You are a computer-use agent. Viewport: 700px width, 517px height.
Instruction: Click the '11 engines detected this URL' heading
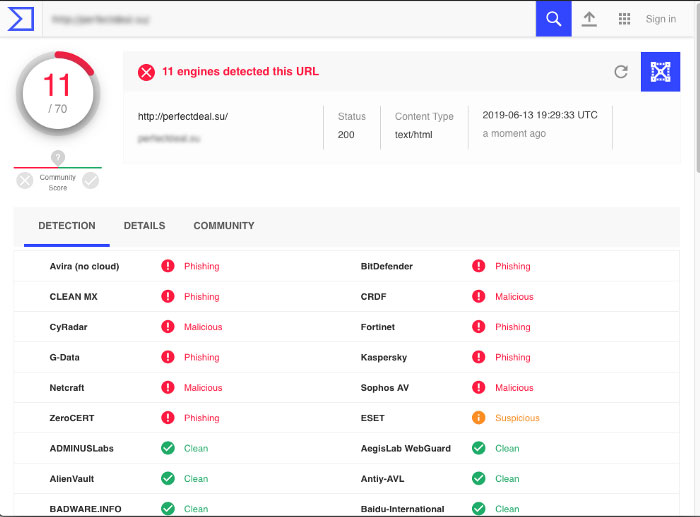pyautogui.click(x=240, y=71)
